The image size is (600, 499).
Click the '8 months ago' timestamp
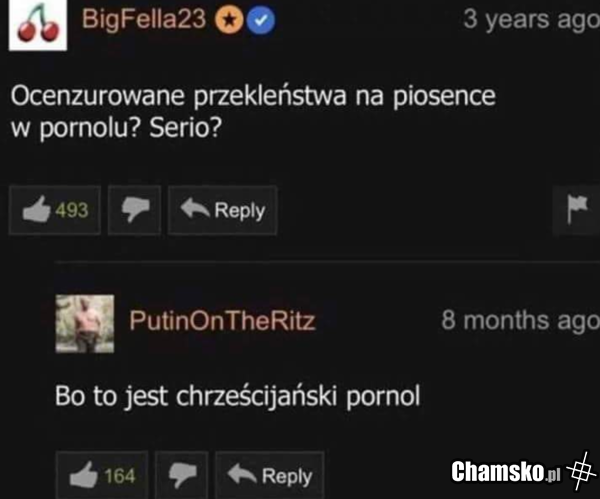pyautogui.click(x=520, y=321)
